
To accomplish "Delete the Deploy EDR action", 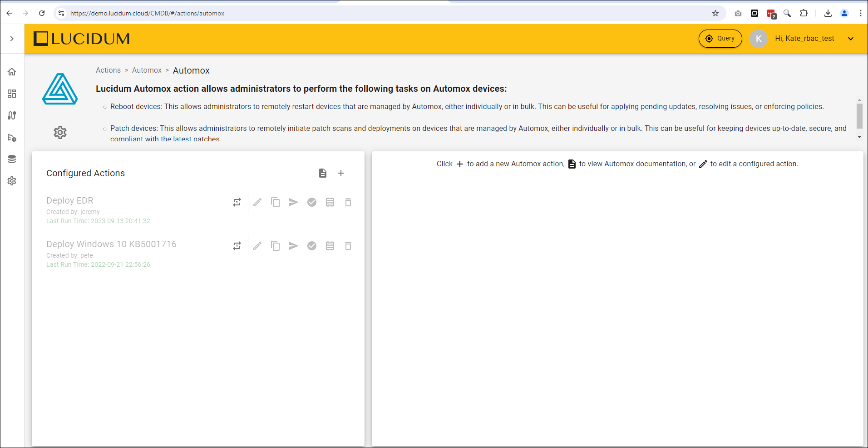I will click(348, 202).
